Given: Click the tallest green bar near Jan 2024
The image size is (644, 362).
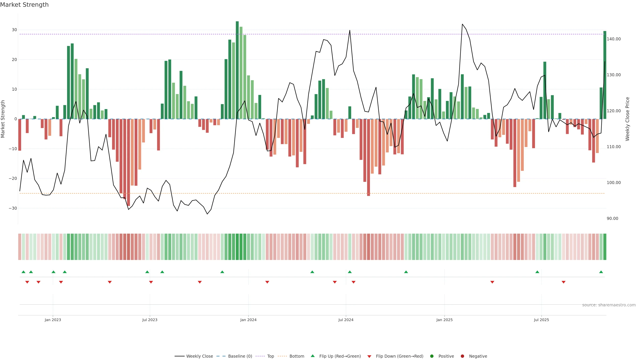Looking at the screenshot, I should click(x=237, y=70).
